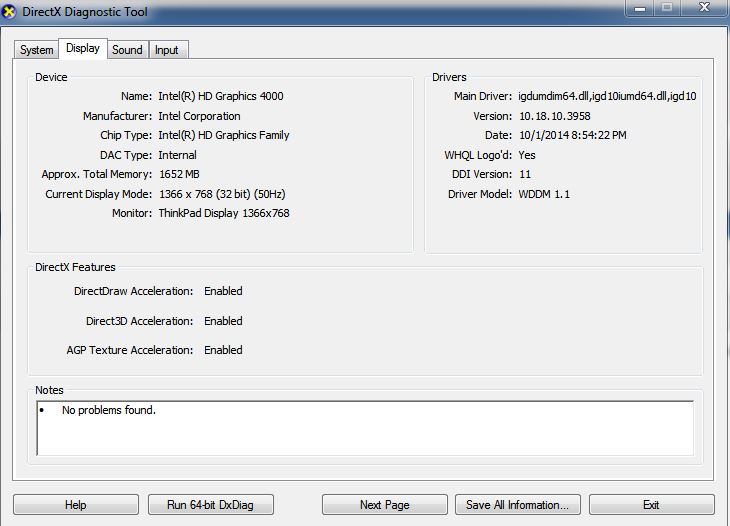The width and height of the screenshot is (730, 526).
Task: Click device name 'Intel(R) HD Graphics 4000'
Action: point(221,96)
